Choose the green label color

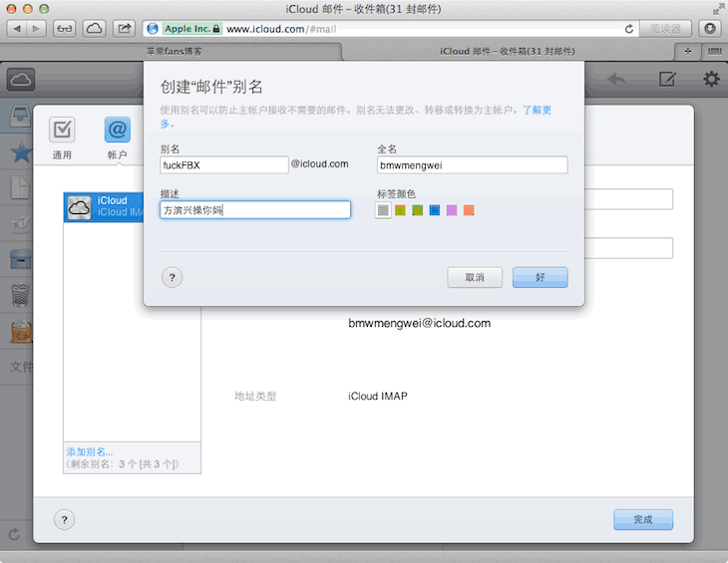[x=418, y=210]
